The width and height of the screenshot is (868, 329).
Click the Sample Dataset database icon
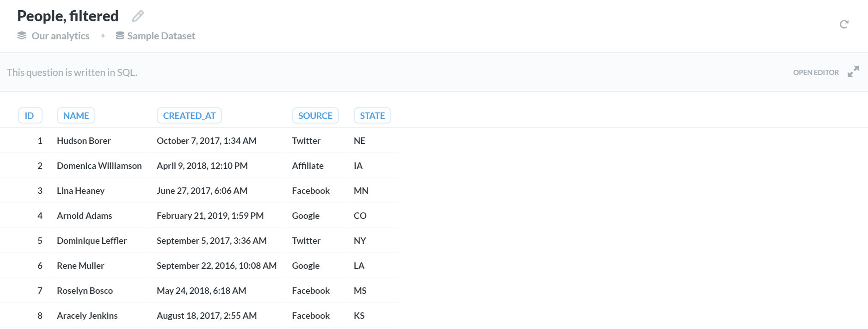(x=120, y=36)
